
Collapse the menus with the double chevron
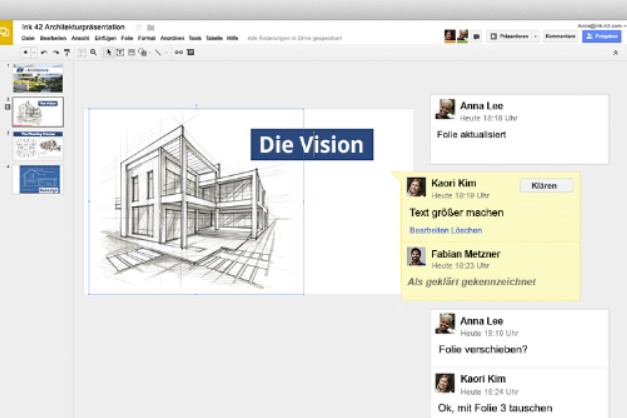pos(615,53)
